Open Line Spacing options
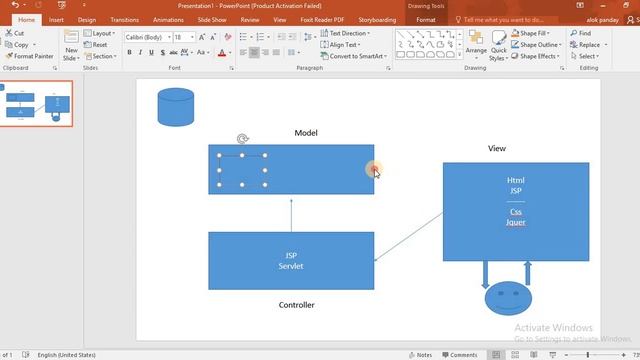Image resolution: width=640 pixels, height=360 pixels. point(310,37)
